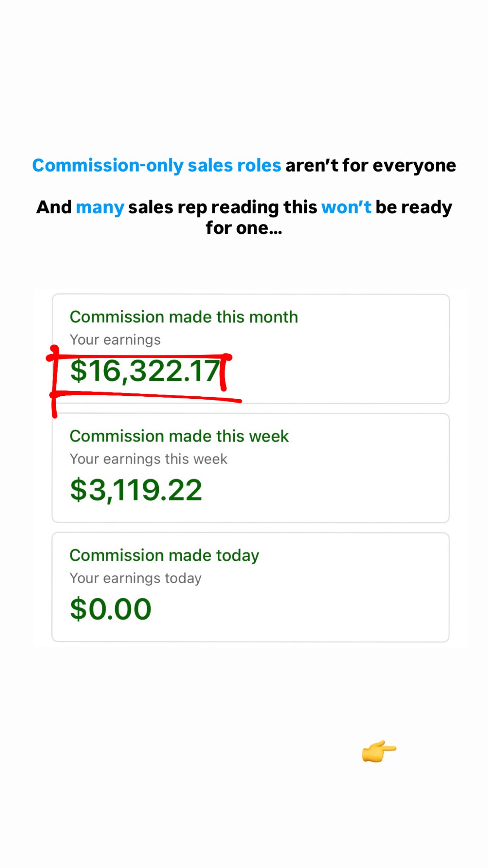
Task: Click the 'Commission made this month' heading
Action: pyautogui.click(x=184, y=317)
